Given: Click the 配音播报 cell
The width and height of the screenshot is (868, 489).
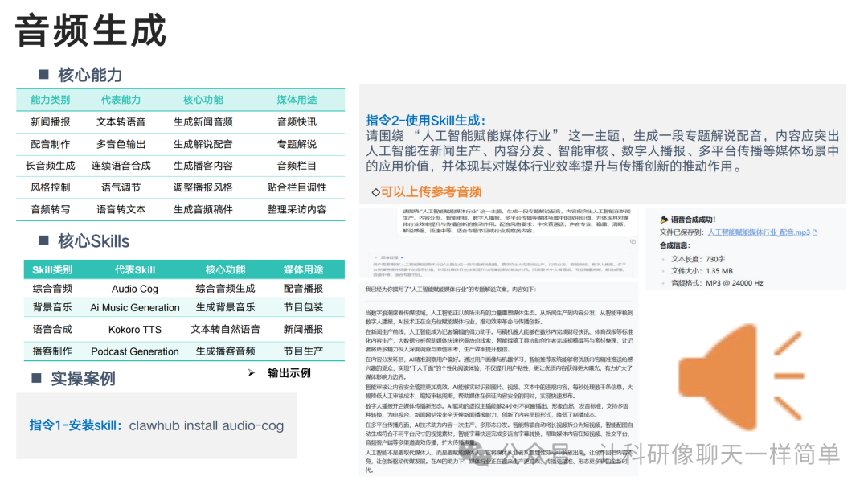Looking at the screenshot, I should (x=303, y=289).
